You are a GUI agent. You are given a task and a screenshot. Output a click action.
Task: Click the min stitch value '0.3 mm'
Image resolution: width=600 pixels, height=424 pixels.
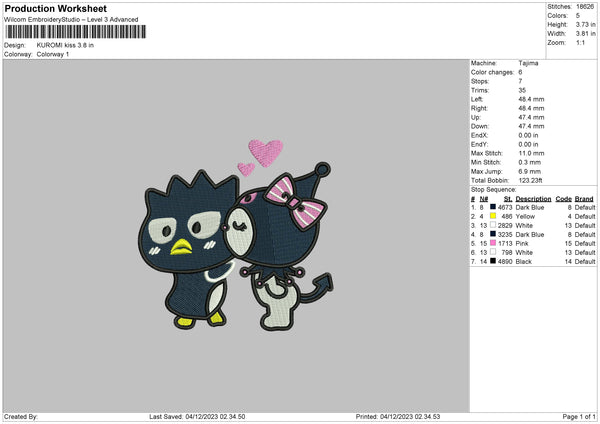530,162
